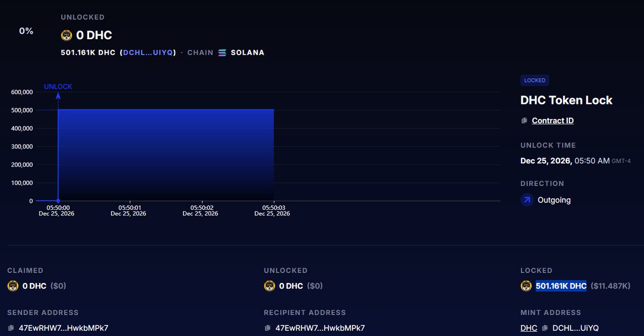This screenshot has width=644, height=336.
Task: Click the DHC coin icon in lower Unlocked section
Action: (x=269, y=286)
